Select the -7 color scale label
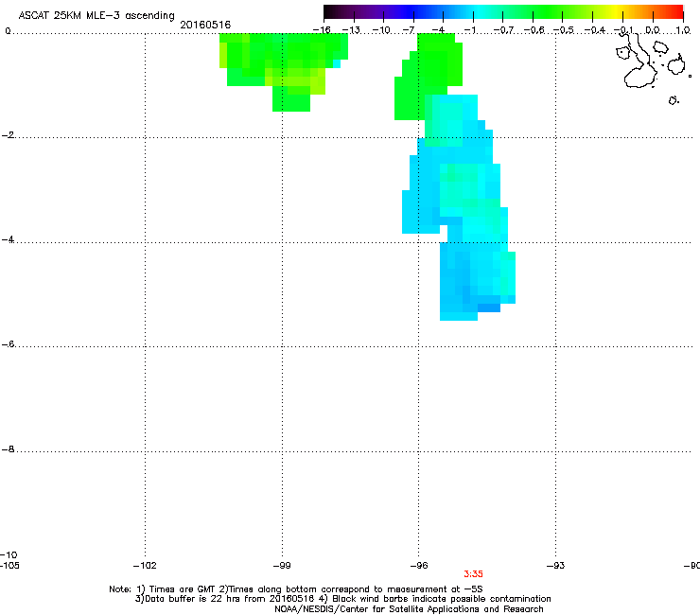The height and width of the screenshot is (615, 700). 410,30
